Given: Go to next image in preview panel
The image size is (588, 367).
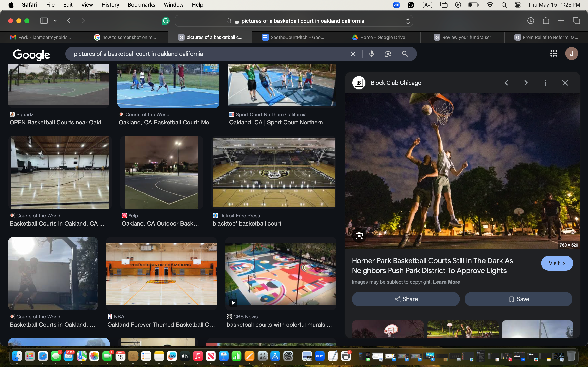Looking at the screenshot, I should click(x=526, y=83).
